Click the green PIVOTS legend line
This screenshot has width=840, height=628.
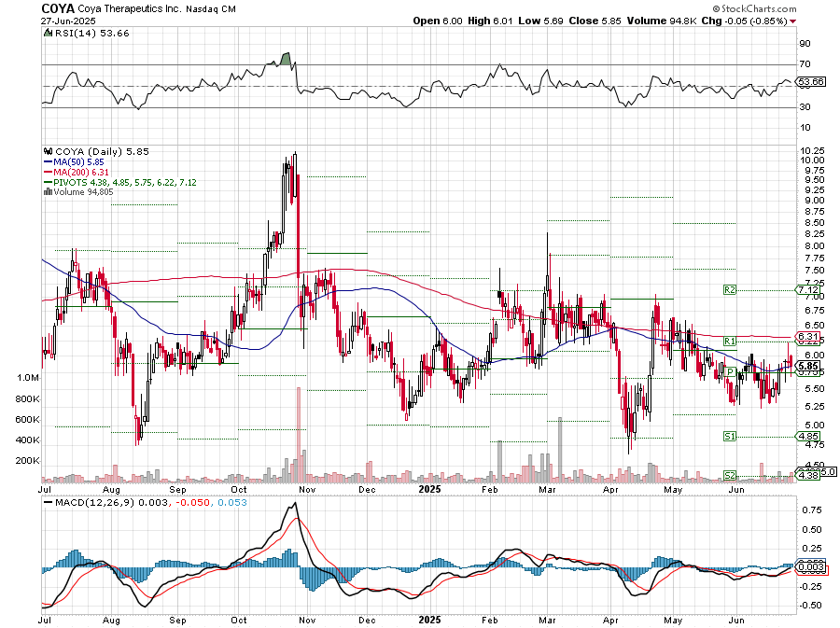coord(49,183)
